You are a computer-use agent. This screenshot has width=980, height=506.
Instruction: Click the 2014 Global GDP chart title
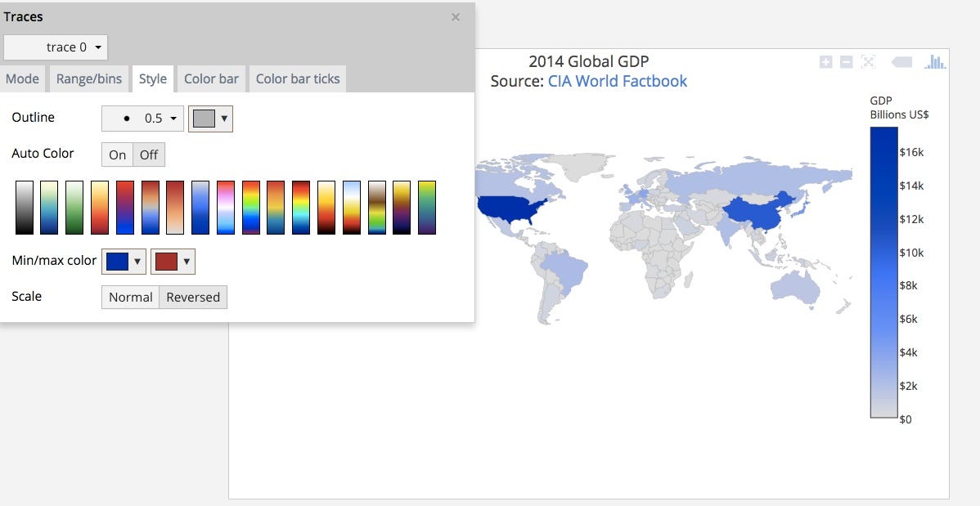click(589, 62)
